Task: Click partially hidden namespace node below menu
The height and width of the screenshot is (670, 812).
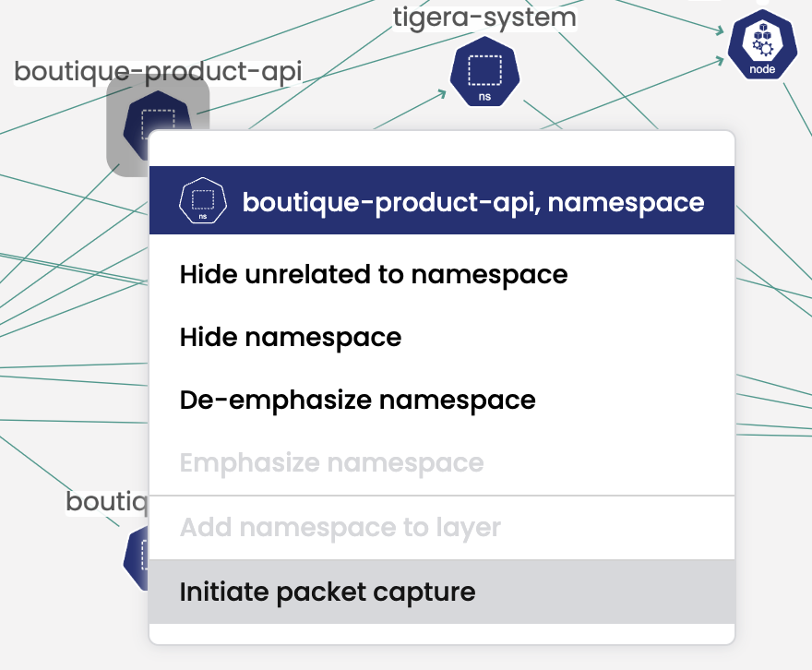Action: pyautogui.click(x=137, y=558)
